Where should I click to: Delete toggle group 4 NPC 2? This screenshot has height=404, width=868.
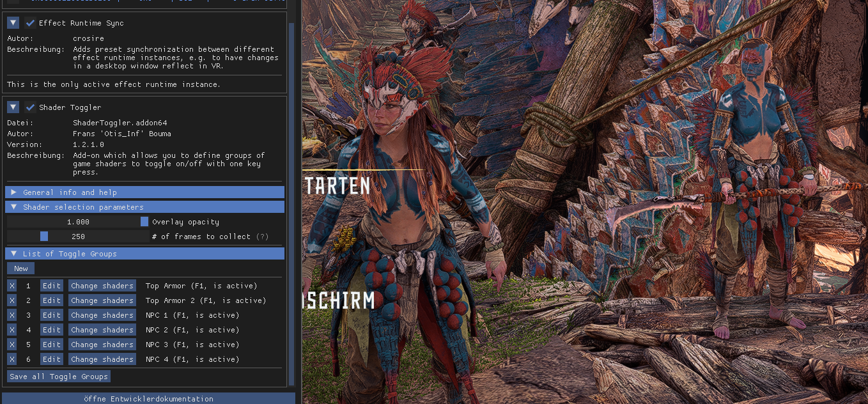pos(12,330)
